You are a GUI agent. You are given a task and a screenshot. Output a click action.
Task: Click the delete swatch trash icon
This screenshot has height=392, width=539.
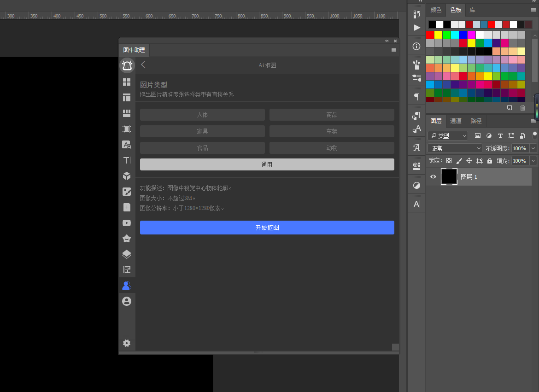click(x=522, y=107)
